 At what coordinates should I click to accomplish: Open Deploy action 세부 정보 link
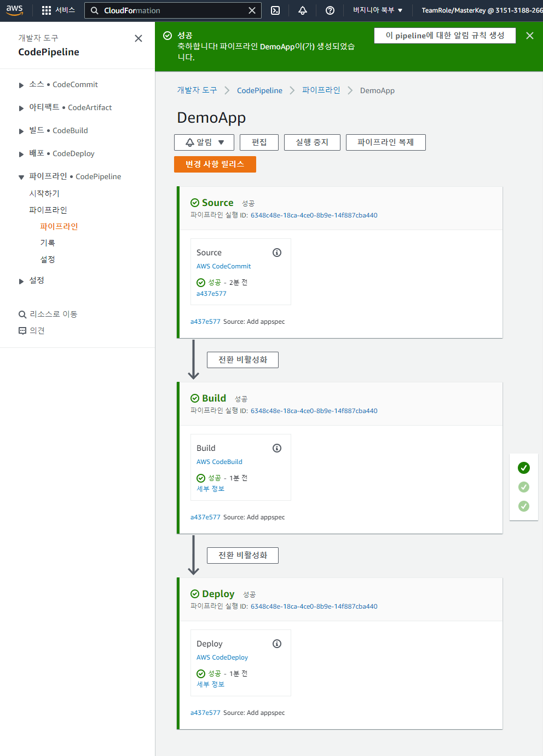pos(211,684)
